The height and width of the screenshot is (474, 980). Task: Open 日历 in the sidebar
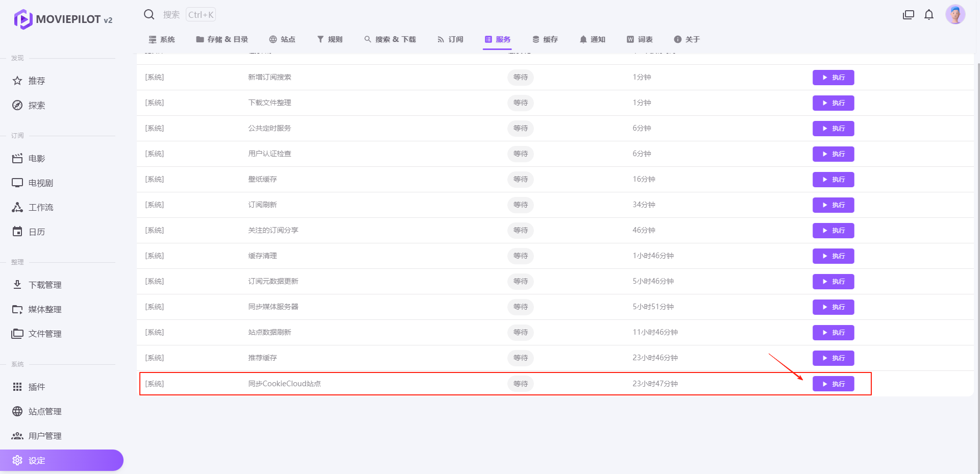coord(37,232)
